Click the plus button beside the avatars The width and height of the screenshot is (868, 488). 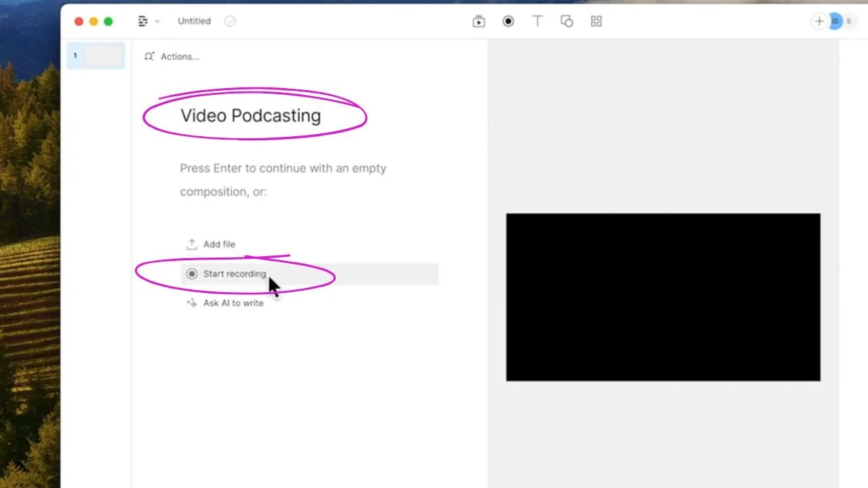[819, 21]
